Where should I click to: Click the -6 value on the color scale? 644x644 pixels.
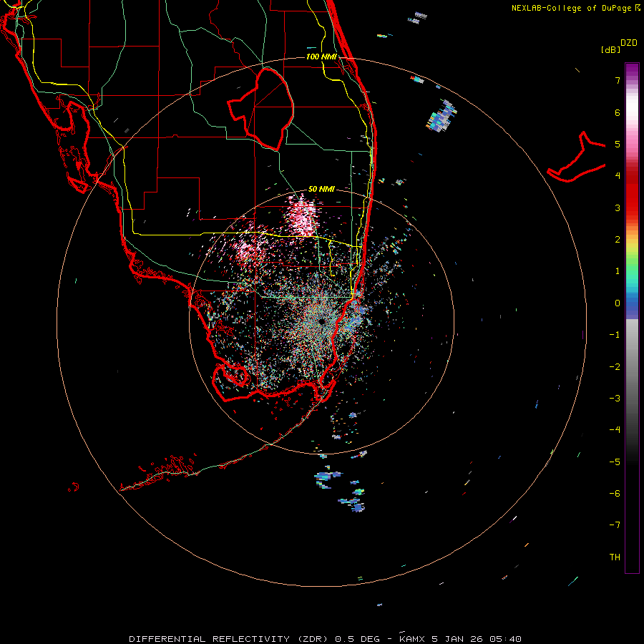point(615,494)
